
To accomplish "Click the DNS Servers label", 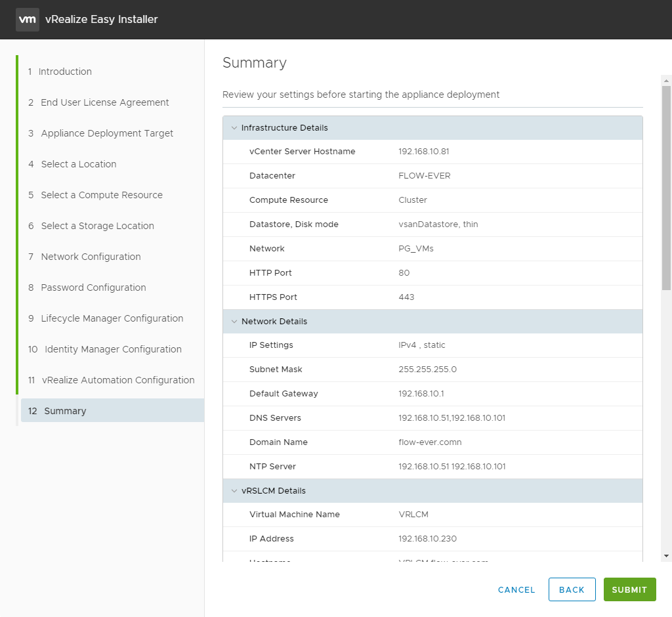I will [275, 418].
